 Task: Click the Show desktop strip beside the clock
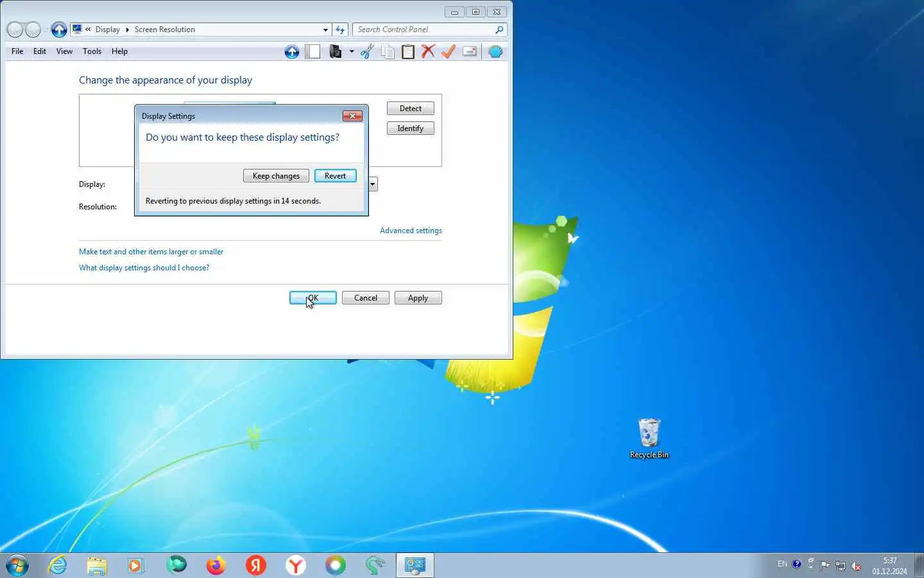click(919, 566)
